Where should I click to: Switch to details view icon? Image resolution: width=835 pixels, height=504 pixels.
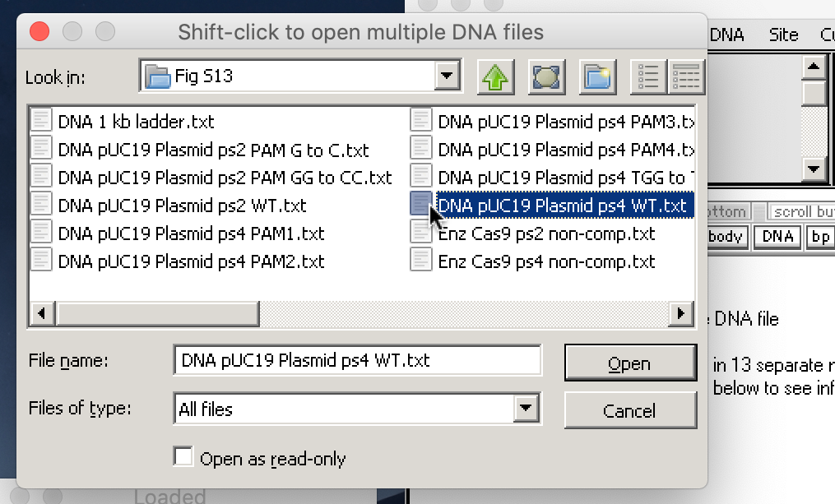(x=686, y=77)
